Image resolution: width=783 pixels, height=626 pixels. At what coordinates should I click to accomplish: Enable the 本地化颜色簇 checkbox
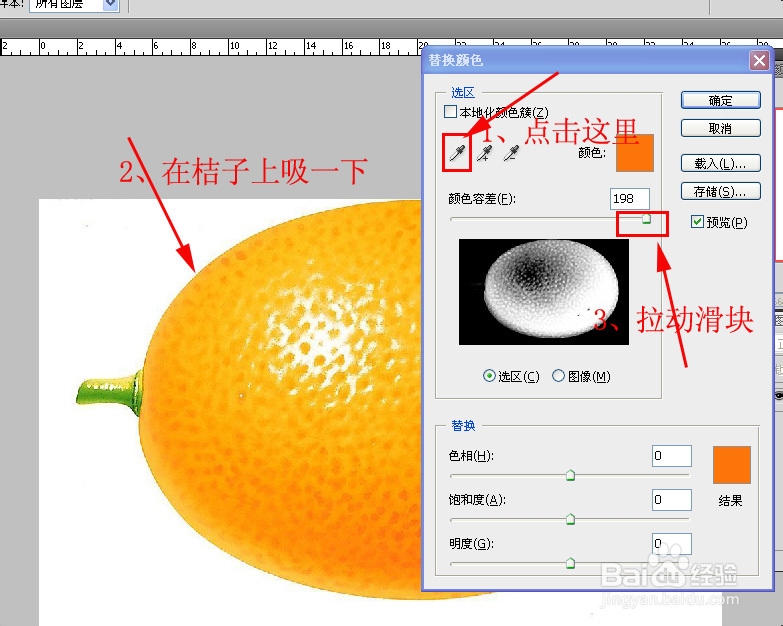pos(450,111)
